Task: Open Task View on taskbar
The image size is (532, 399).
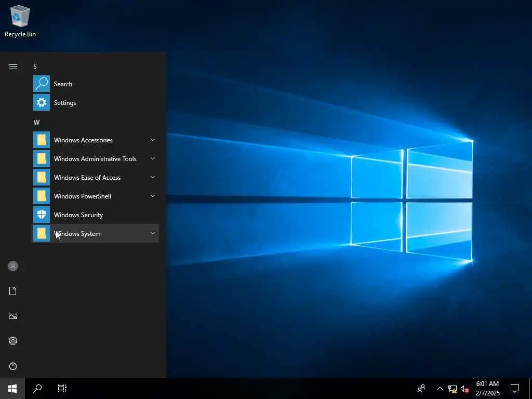Action: (62, 389)
